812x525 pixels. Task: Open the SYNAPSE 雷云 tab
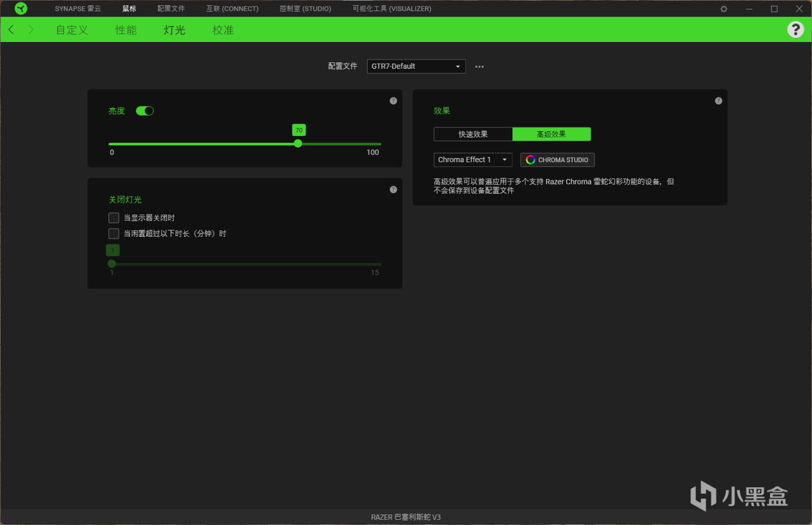[78, 9]
